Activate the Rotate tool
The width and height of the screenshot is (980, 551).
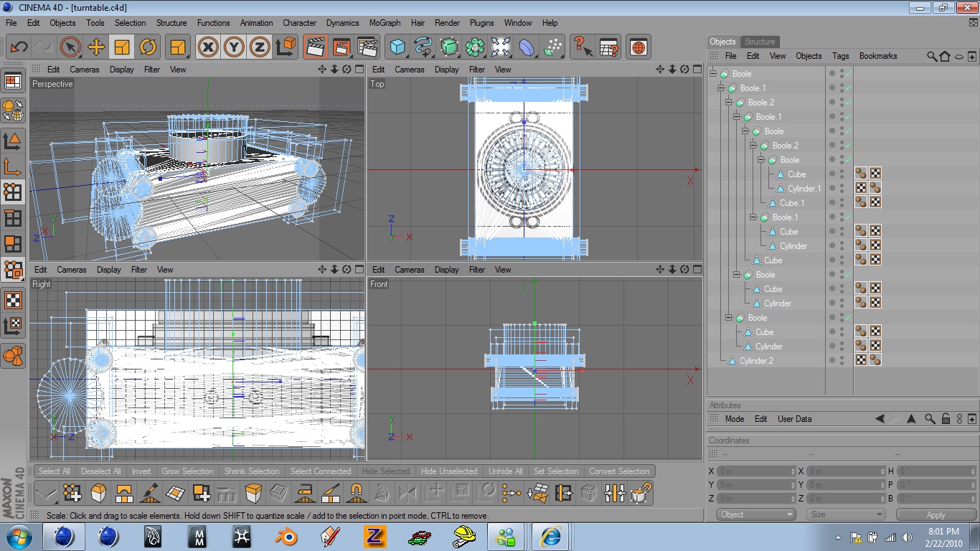148,47
